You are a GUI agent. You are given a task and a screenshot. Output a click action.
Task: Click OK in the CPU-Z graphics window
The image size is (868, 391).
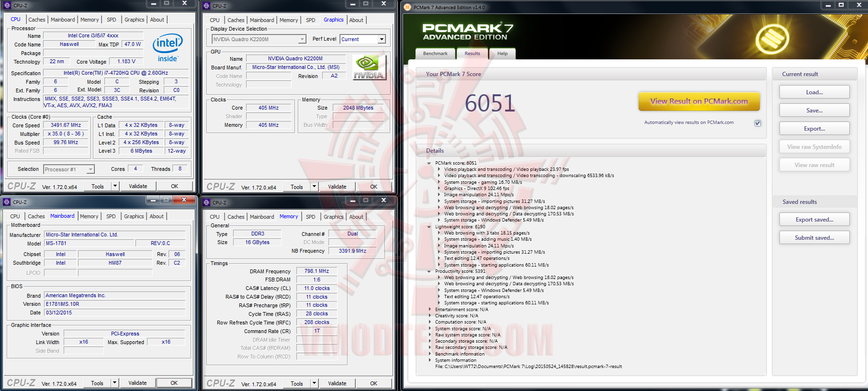pos(373,187)
